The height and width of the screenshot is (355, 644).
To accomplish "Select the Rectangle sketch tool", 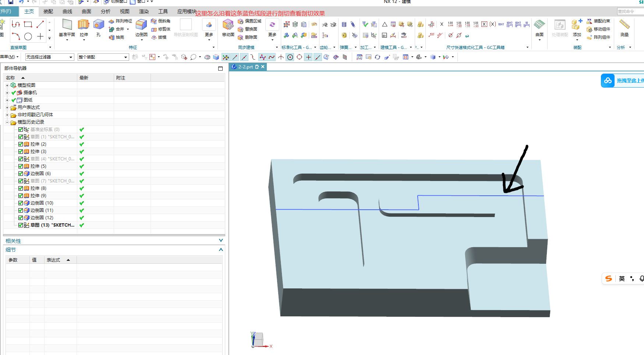I will pyautogui.click(x=28, y=24).
